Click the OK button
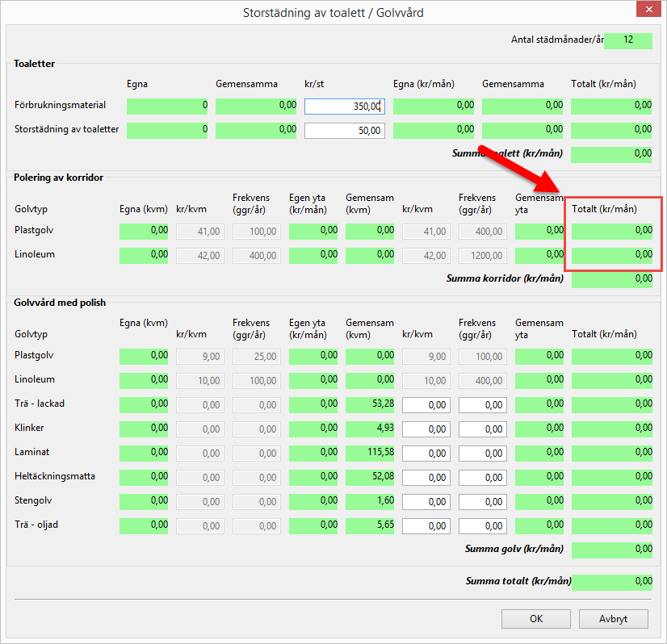 click(536, 619)
